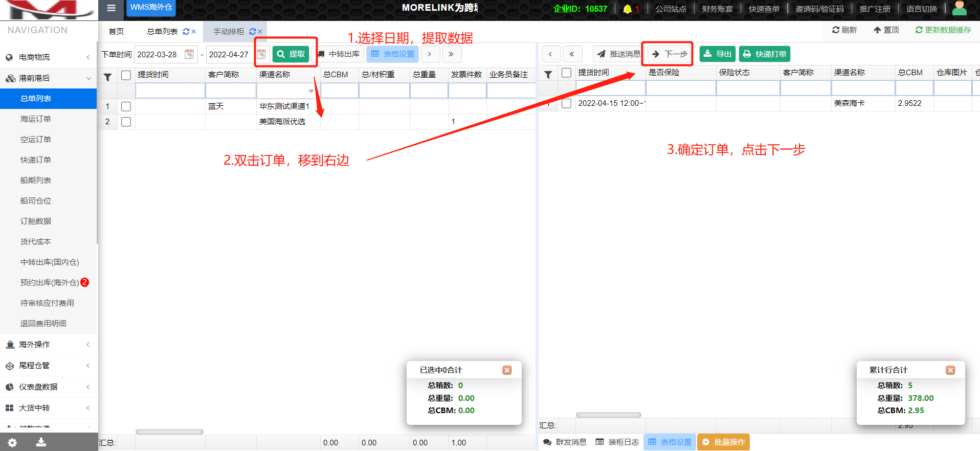The width and height of the screenshot is (980, 451).
Task: Switch to the 首页 tab
Action: (116, 32)
